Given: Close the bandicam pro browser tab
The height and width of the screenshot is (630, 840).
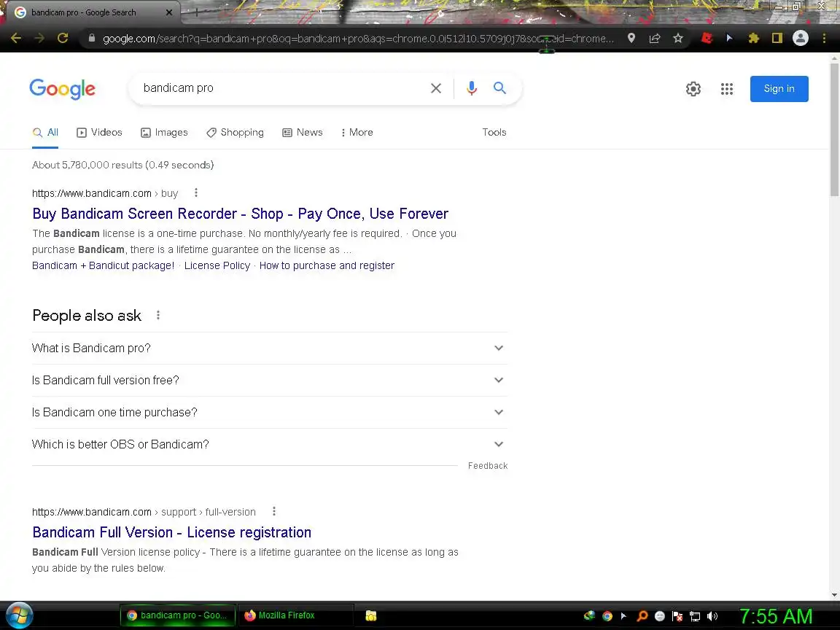Looking at the screenshot, I should point(169,12).
